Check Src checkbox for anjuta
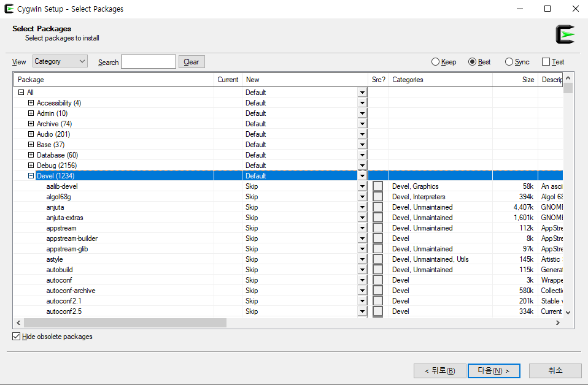The width and height of the screenshot is (588, 385). click(378, 207)
